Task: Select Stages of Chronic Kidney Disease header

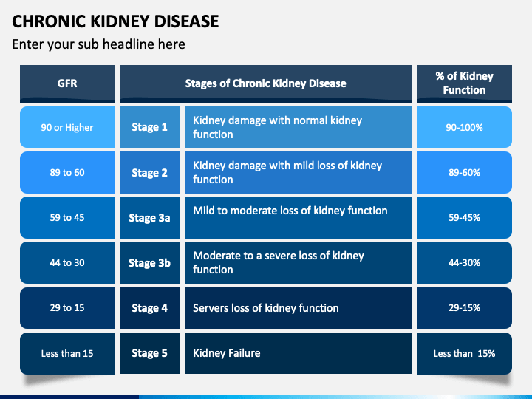Action: click(266, 83)
